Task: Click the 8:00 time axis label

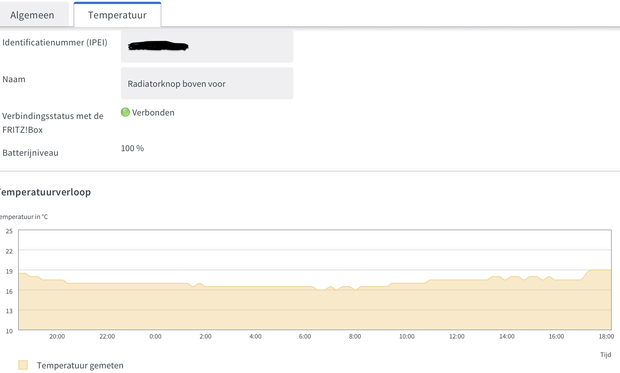Action: (x=355, y=337)
